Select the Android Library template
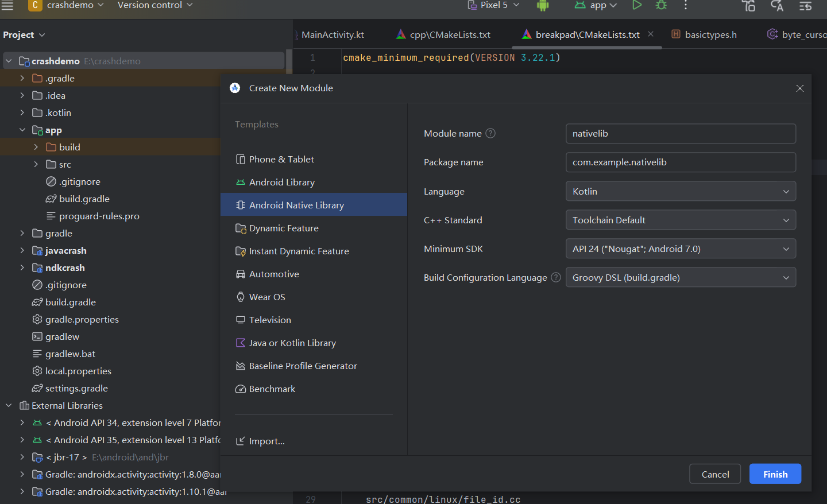The image size is (827, 504). click(314, 182)
